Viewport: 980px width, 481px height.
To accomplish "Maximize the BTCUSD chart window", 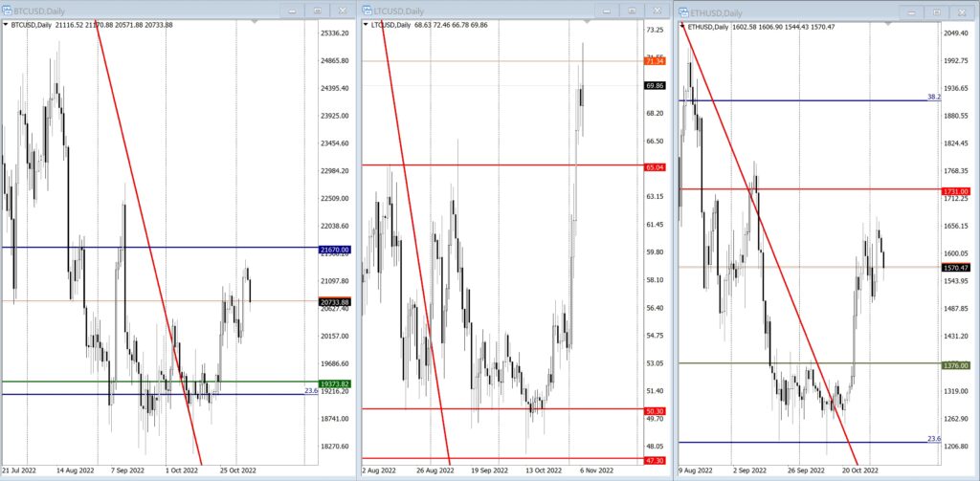I will point(318,11).
